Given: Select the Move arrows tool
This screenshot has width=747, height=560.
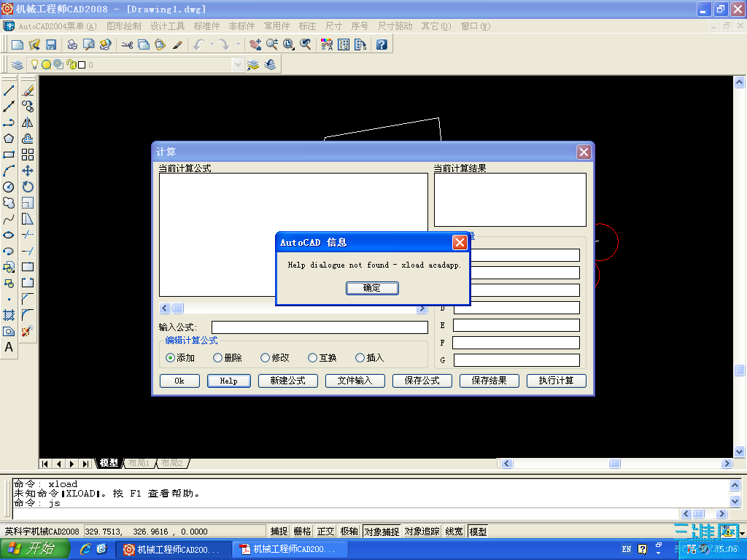Looking at the screenshot, I should (28, 171).
